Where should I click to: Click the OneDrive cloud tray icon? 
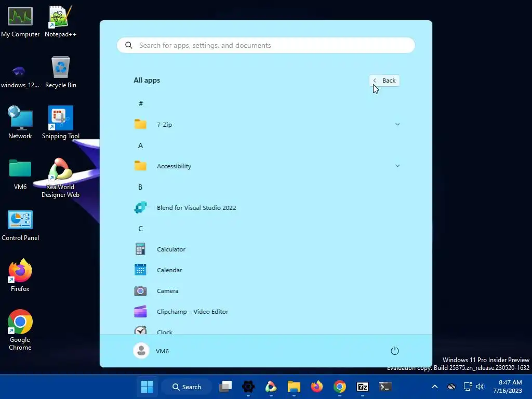coord(451,387)
